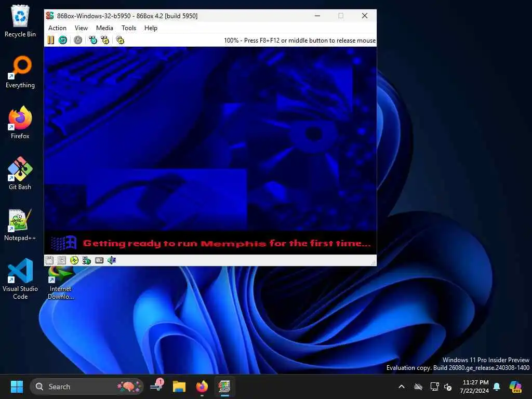
Task: Select the Notepad++ desktop shortcut
Action: pyautogui.click(x=20, y=224)
